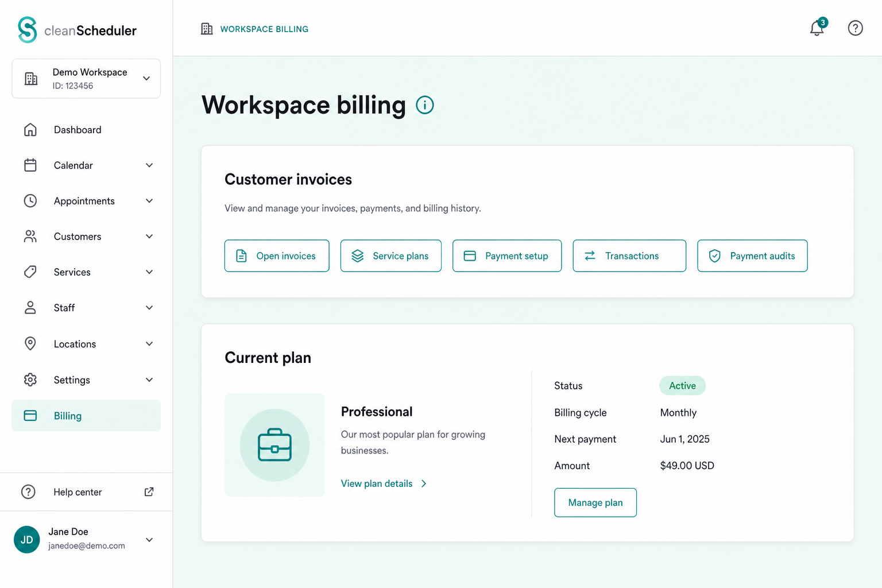Follow the View plan details link
Viewport: 882px width, 588px height.
pos(377,483)
